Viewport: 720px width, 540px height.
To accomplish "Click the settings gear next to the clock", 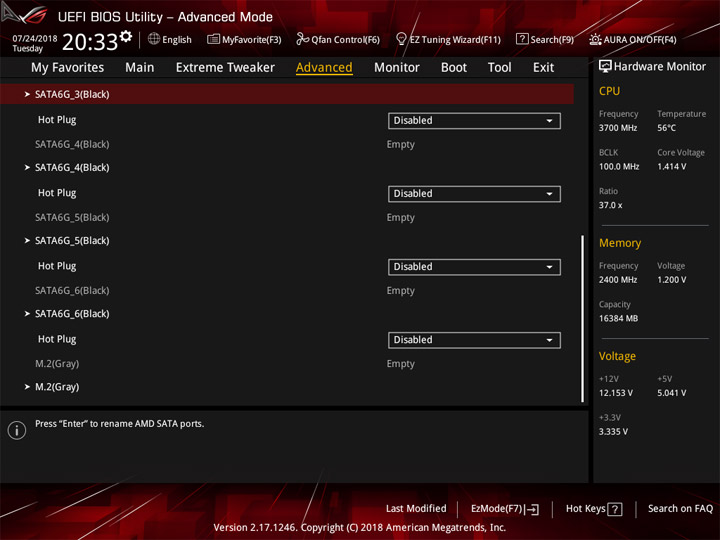I will click(x=126, y=36).
